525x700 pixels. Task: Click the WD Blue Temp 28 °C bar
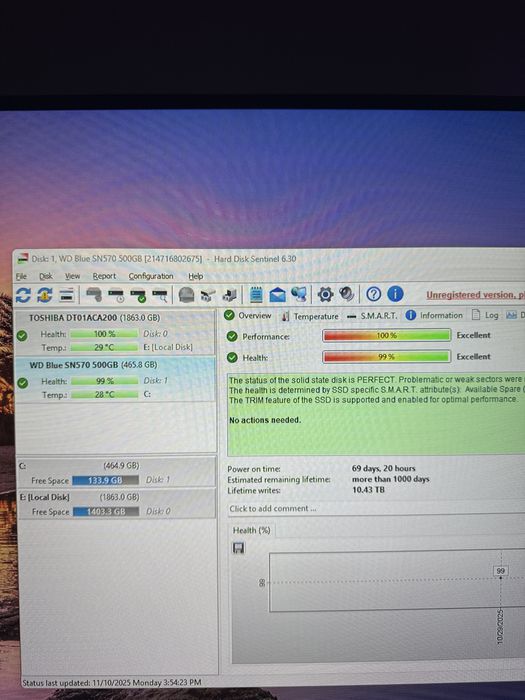104,395
